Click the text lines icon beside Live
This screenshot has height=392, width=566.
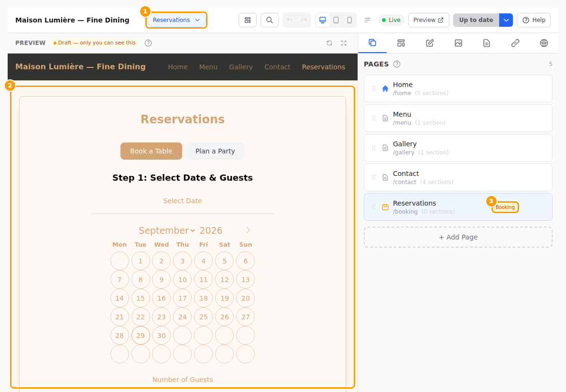point(368,20)
